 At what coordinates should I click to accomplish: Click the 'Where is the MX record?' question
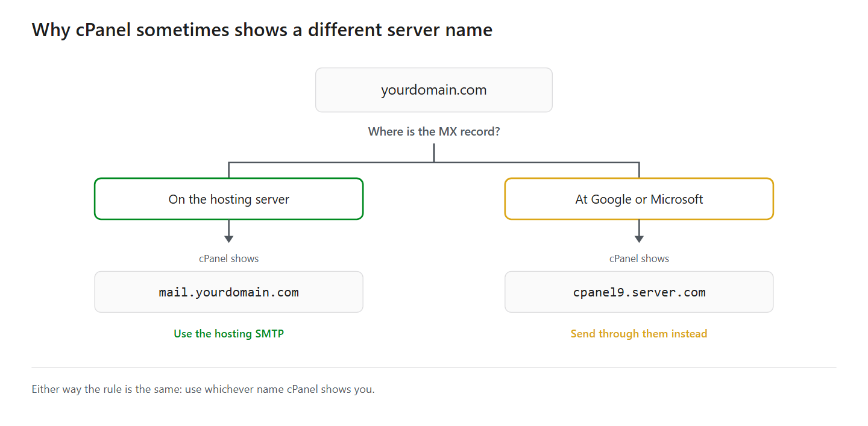coord(434,131)
